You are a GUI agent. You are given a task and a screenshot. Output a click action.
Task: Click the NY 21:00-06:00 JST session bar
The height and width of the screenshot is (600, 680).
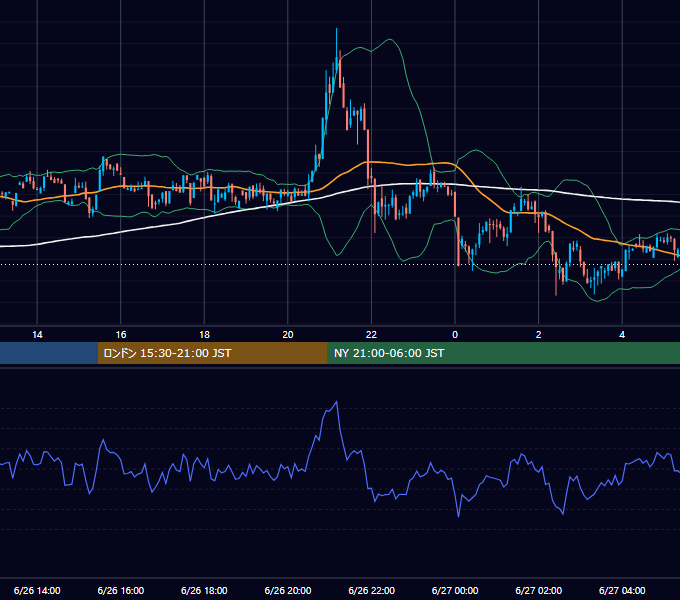[x=503, y=353]
